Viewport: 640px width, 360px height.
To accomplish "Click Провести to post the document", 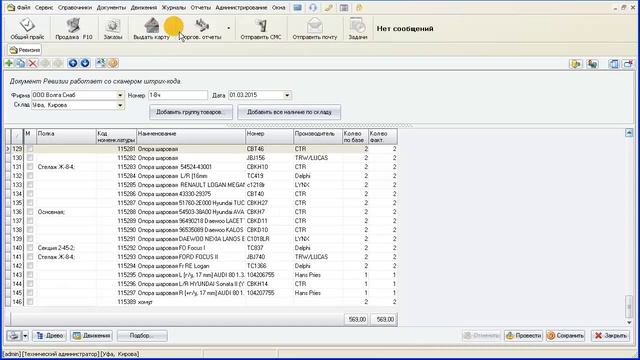I will pyautogui.click(x=523, y=336).
